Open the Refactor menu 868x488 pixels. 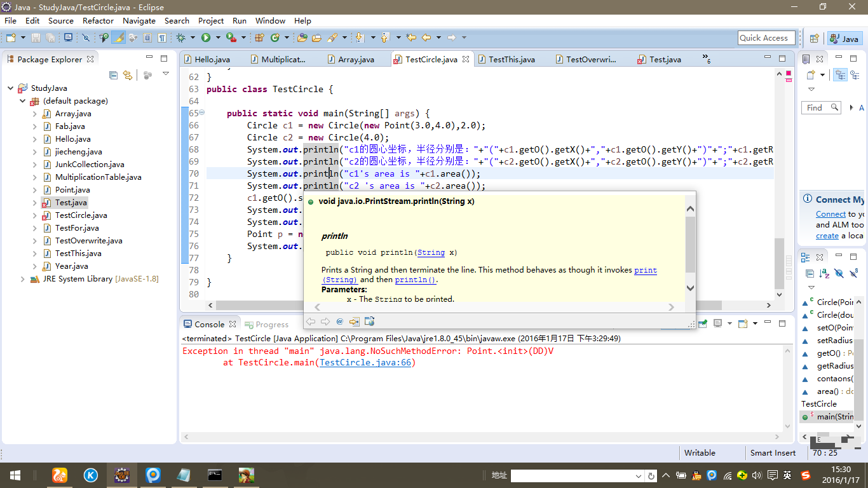(x=98, y=20)
